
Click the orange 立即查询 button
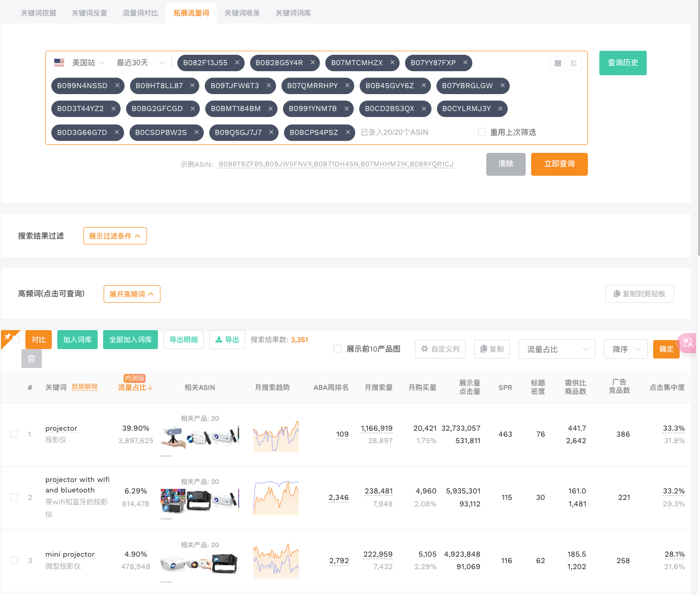pyautogui.click(x=560, y=164)
